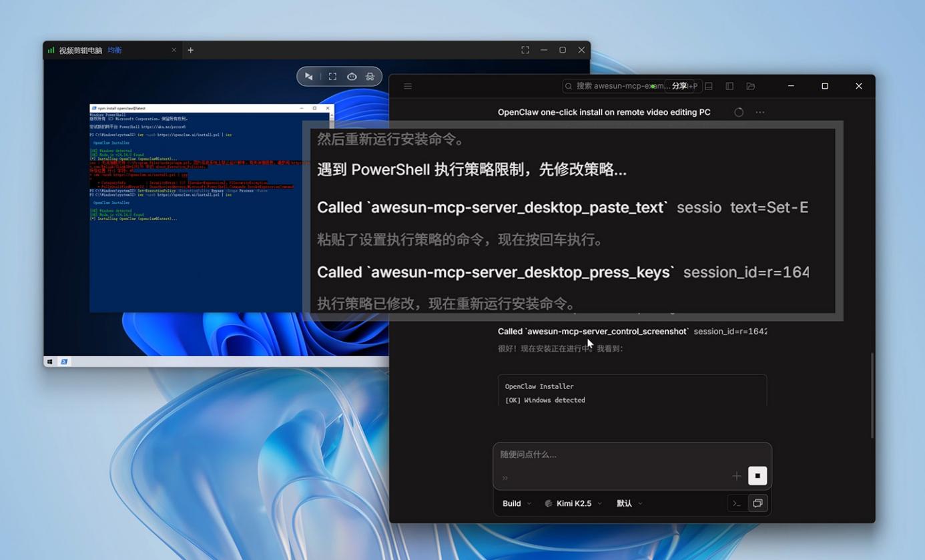Enter fullscreen in remote desktop window title bar
925x560 pixels.
[525, 50]
